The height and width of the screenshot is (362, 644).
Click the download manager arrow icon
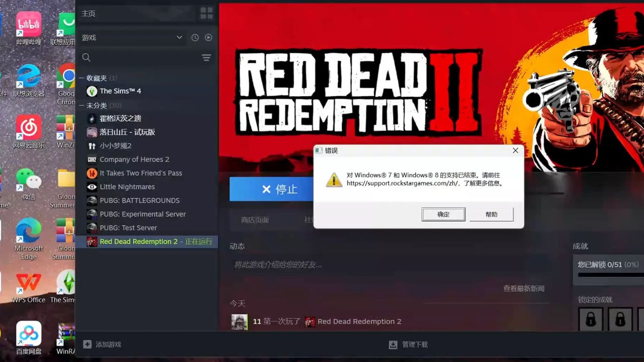tap(393, 345)
